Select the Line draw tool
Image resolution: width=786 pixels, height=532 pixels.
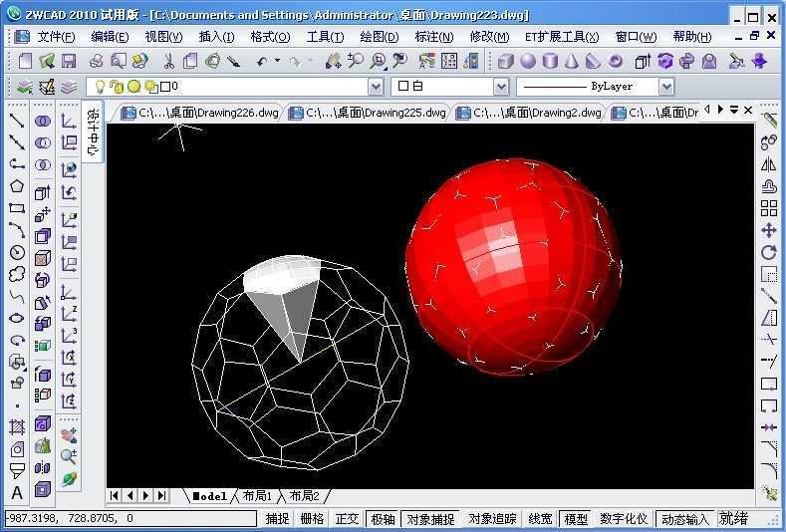coord(17,121)
